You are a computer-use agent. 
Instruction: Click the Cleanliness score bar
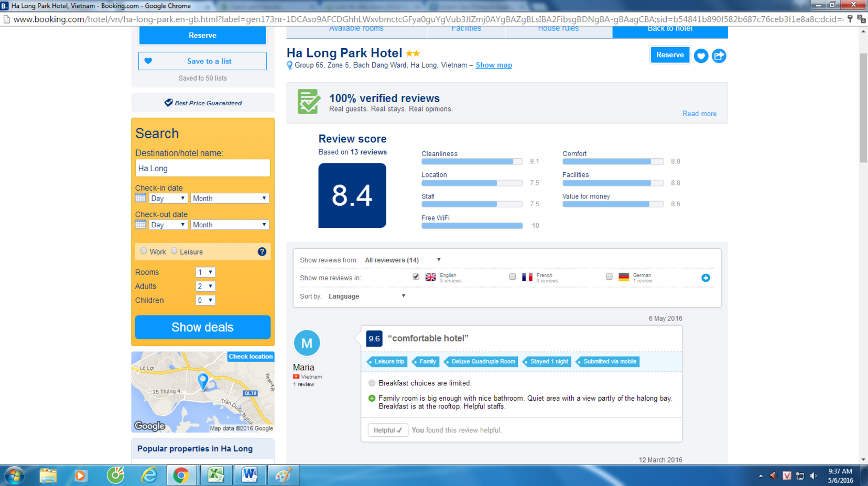pyautogui.click(x=472, y=161)
